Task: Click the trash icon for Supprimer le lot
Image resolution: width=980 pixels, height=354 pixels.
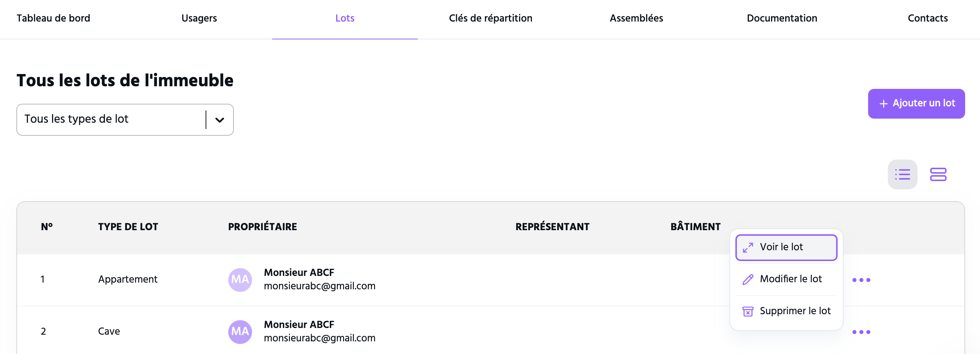Action: pyautogui.click(x=748, y=311)
